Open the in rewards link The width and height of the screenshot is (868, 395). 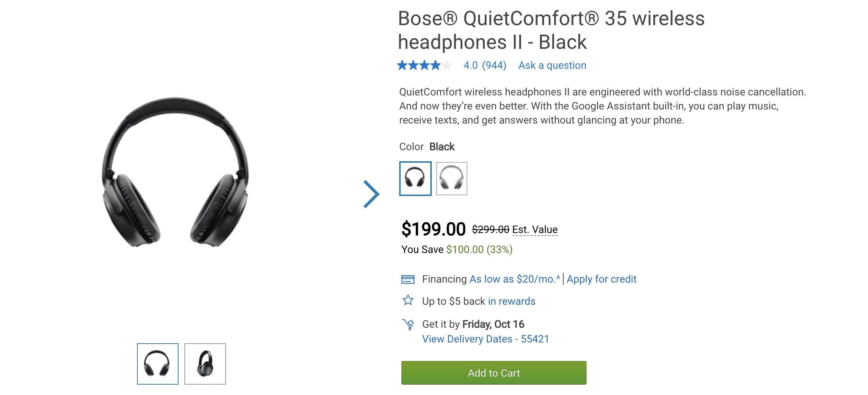point(511,301)
